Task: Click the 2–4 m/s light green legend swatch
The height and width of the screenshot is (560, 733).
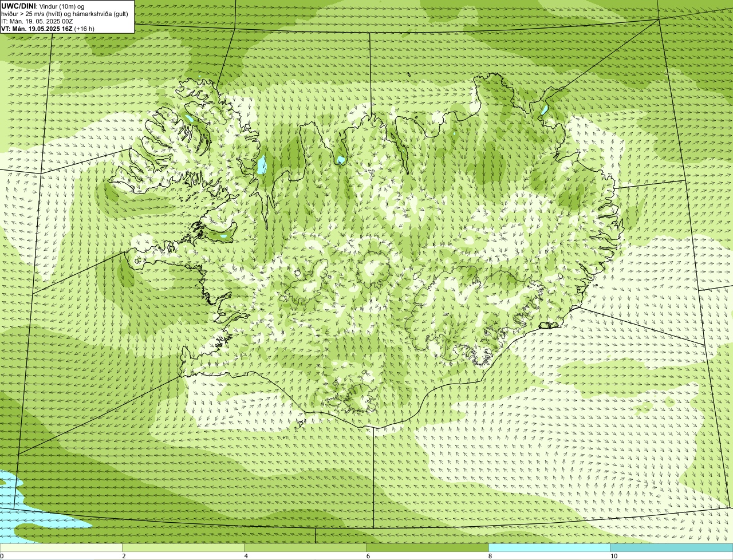Action: pos(183,548)
